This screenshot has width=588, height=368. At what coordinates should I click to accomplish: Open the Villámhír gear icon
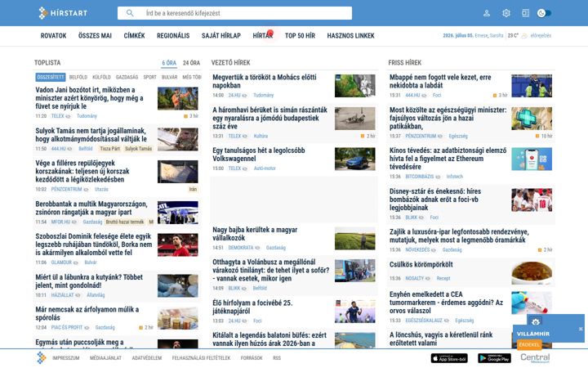coord(536,322)
